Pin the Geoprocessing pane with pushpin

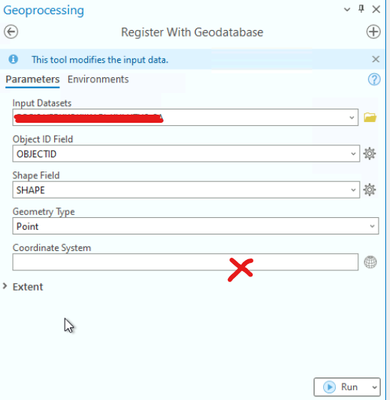pyautogui.click(x=361, y=9)
